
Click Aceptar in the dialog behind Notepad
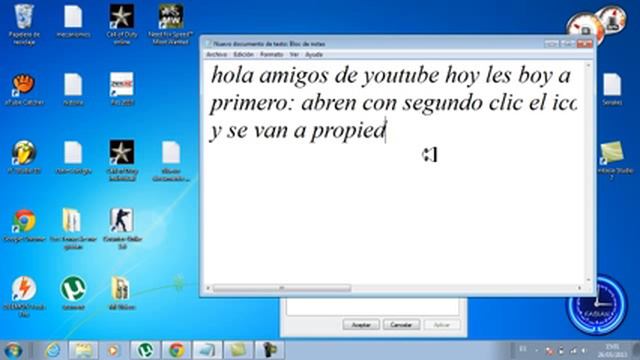[361, 325]
